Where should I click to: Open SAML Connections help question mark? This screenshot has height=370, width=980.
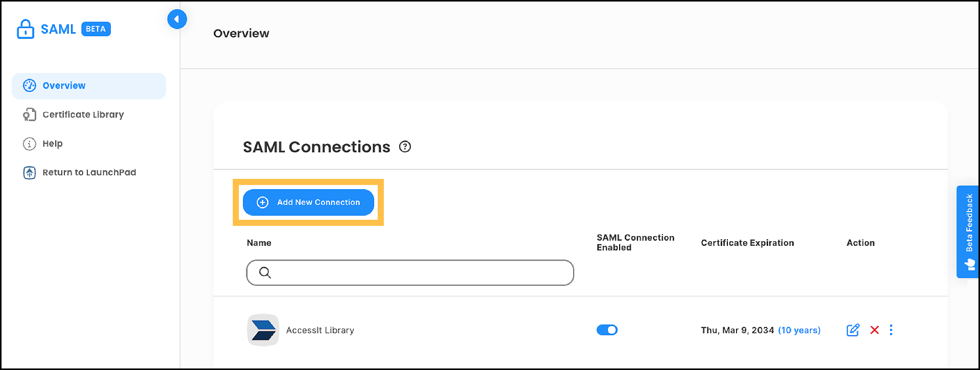pyautogui.click(x=405, y=147)
